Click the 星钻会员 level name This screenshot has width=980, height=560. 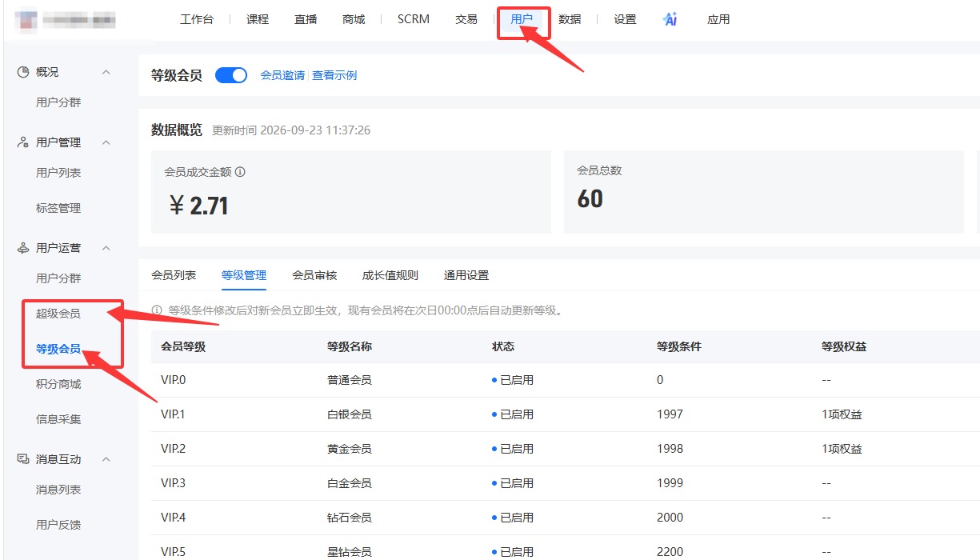point(350,552)
